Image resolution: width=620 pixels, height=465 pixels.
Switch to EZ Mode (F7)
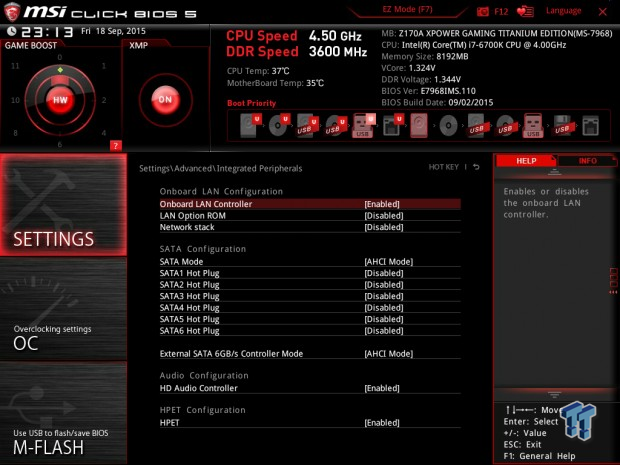point(407,9)
